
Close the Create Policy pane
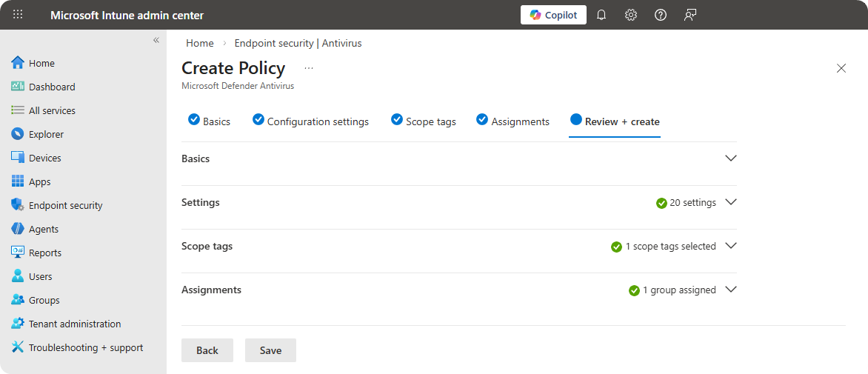point(841,68)
